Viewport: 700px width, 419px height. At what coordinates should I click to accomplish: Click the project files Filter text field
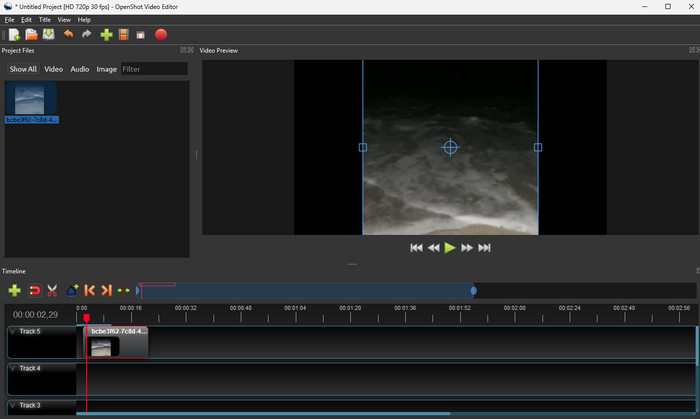[x=154, y=69]
